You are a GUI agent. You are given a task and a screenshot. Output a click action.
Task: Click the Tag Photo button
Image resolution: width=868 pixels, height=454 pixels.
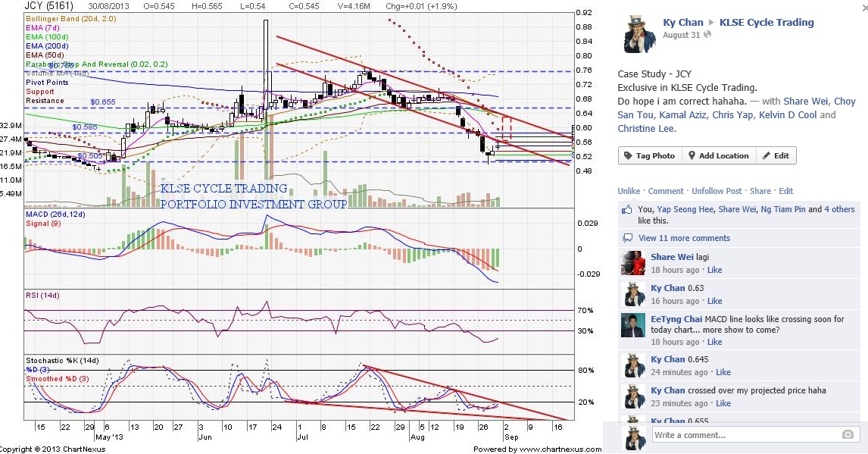click(650, 155)
